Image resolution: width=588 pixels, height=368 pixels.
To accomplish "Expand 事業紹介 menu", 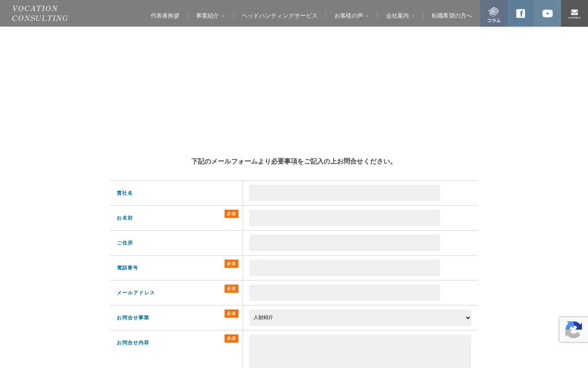I will pyautogui.click(x=210, y=16).
